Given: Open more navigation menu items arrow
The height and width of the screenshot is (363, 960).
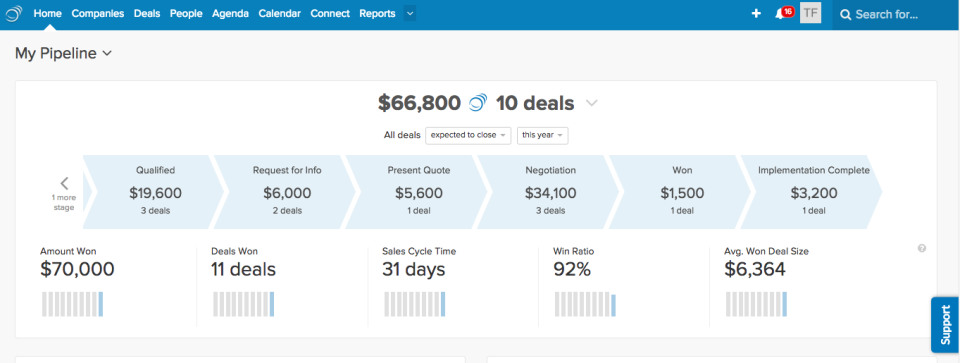Looking at the screenshot, I should click(x=410, y=13).
